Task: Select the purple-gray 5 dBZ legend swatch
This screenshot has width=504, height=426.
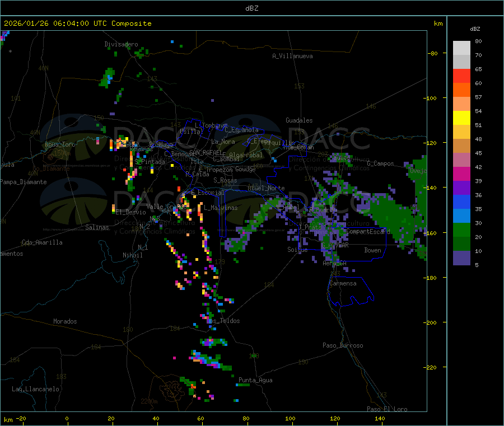Action: click(x=461, y=258)
